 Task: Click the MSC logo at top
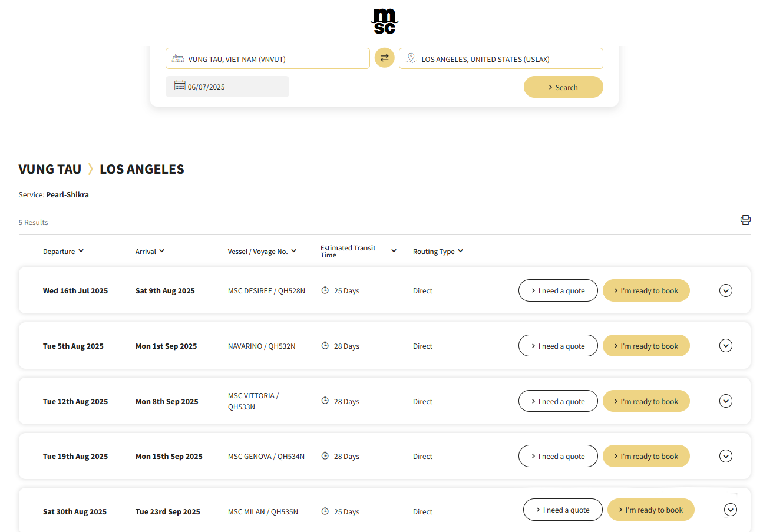click(384, 22)
